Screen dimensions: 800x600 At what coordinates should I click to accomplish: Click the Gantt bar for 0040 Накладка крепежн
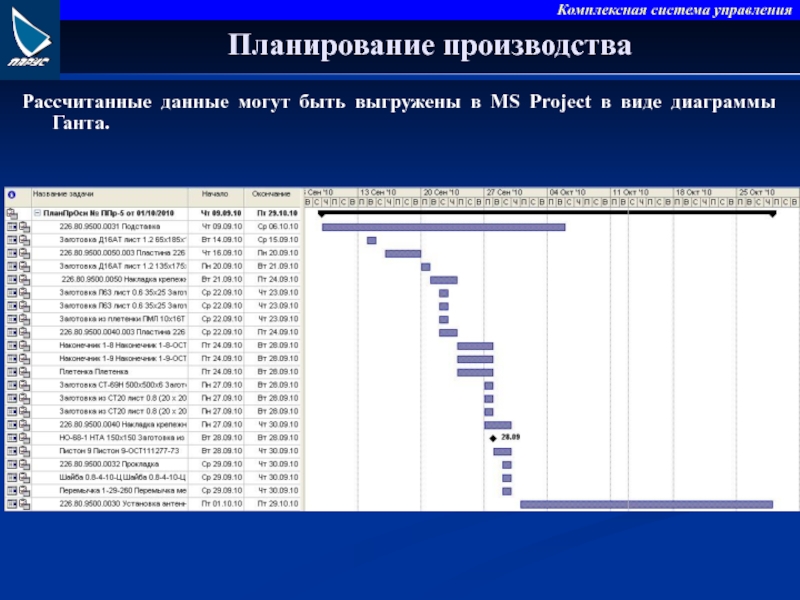pos(497,425)
